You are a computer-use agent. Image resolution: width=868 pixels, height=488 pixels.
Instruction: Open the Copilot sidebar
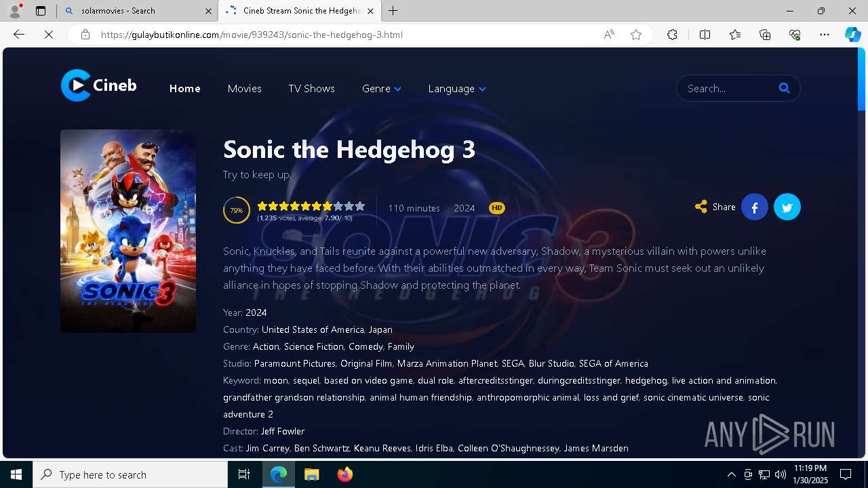(x=852, y=35)
